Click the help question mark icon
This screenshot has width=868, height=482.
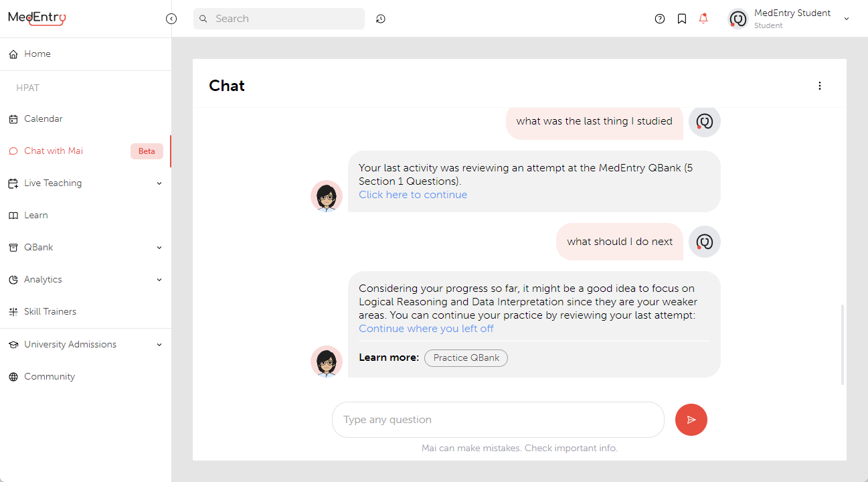pyautogui.click(x=659, y=18)
